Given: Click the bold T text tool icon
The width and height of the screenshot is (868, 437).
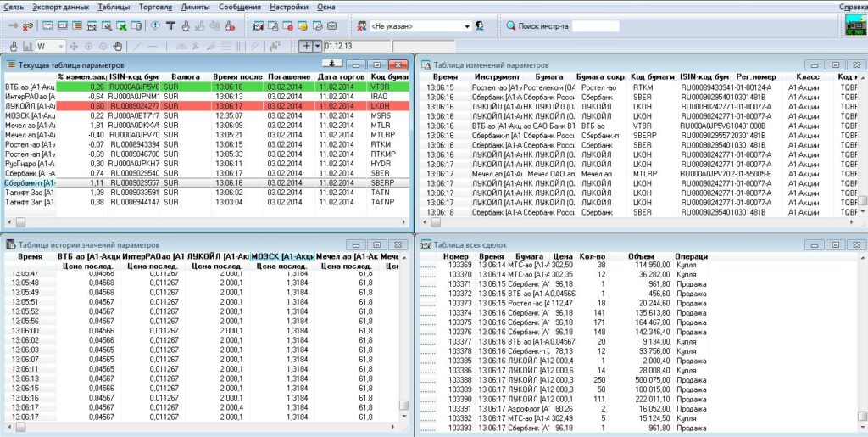Looking at the screenshot, I should [171, 25].
